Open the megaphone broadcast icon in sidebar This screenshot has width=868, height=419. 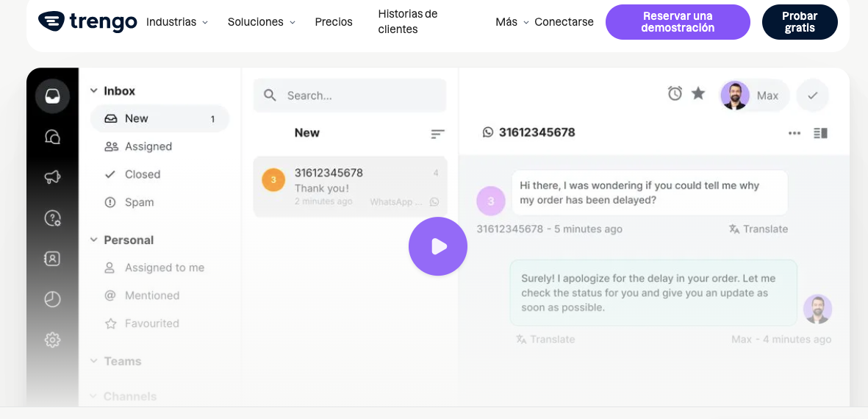pos(53,177)
